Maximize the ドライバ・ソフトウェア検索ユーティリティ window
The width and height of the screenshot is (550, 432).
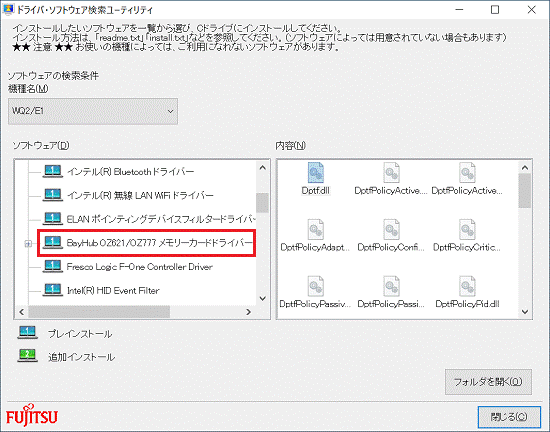[x=495, y=9]
